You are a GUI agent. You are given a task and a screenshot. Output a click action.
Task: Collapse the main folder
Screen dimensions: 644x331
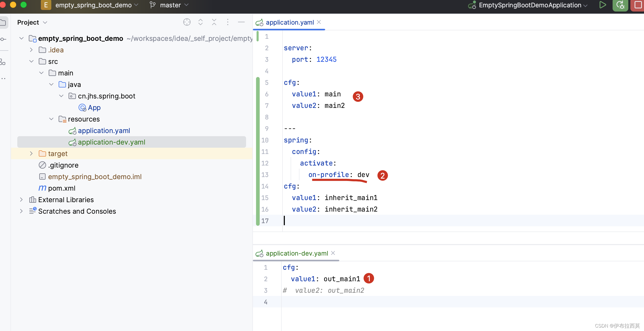(41, 73)
